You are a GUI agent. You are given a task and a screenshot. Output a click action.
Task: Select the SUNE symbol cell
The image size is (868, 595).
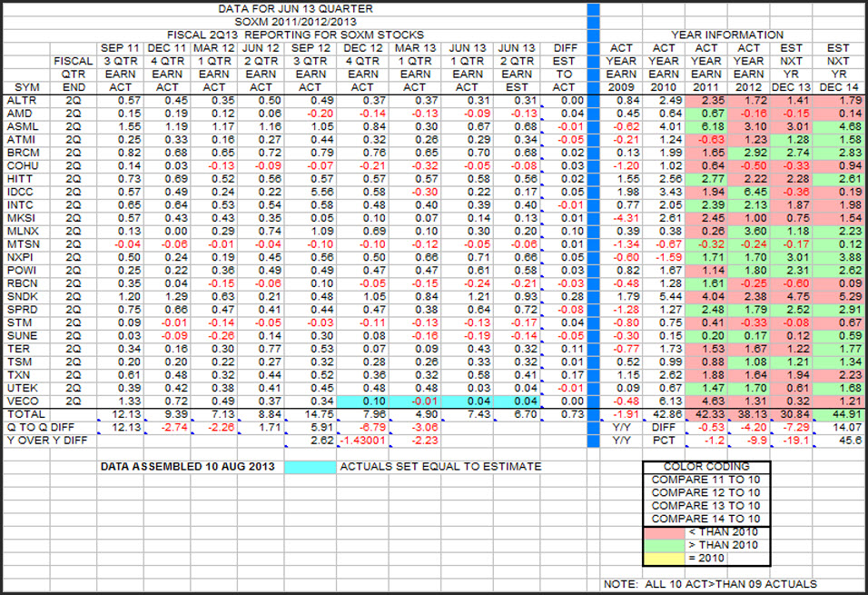tap(26, 336)
